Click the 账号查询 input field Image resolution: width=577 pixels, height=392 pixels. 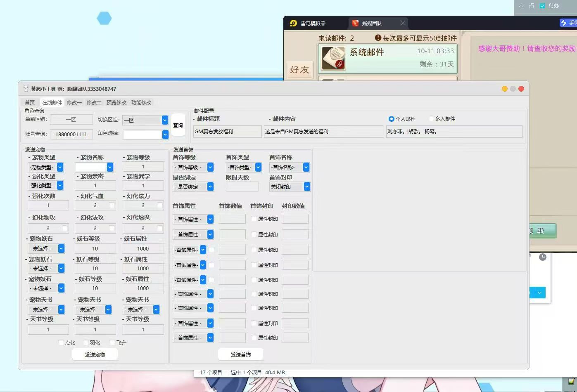pos(71,134)
